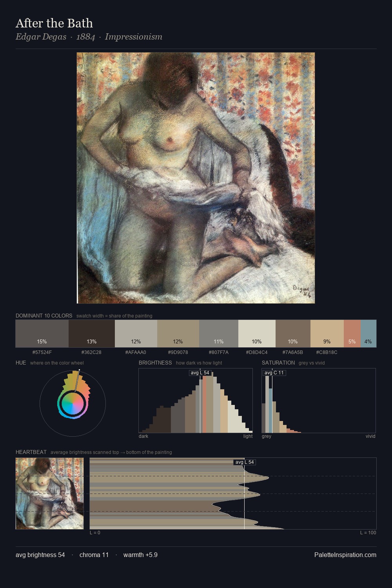Select the hex code #362C28 label
The height and width of the screenshot is (588, 392).
pyautogui.click(x=91, y=352)
